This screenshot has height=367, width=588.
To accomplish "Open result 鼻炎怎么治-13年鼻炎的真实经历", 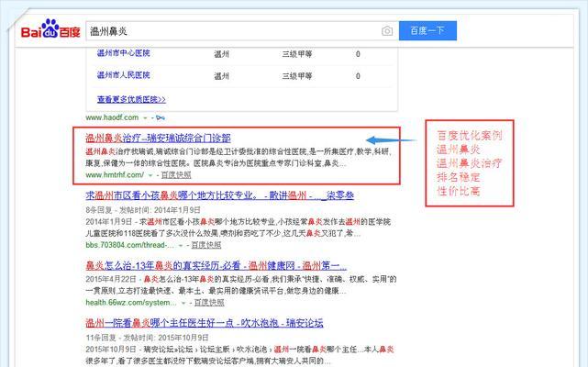I will [216, 266].
